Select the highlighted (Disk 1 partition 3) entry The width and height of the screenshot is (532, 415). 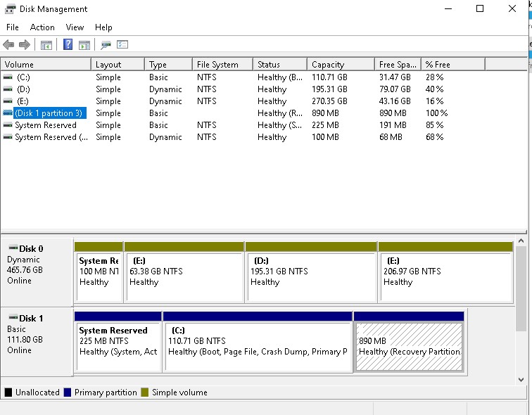click(x=50, y=113)
